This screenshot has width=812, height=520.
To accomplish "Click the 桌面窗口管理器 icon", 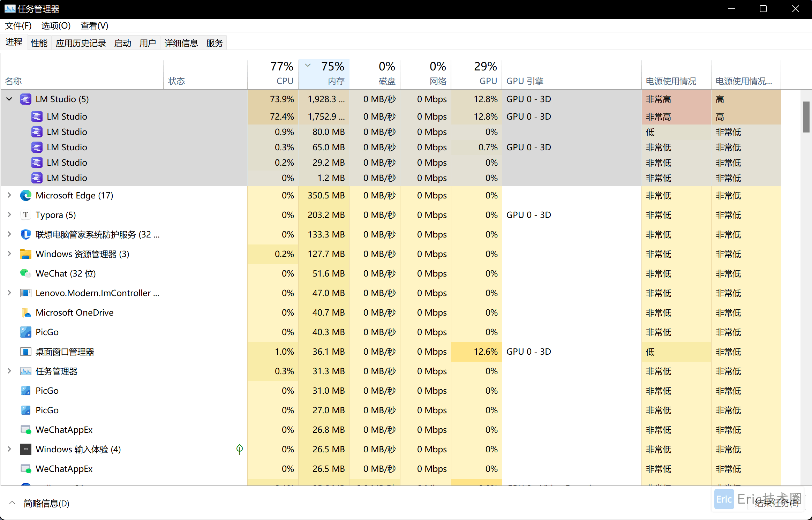I will [26, 352].
